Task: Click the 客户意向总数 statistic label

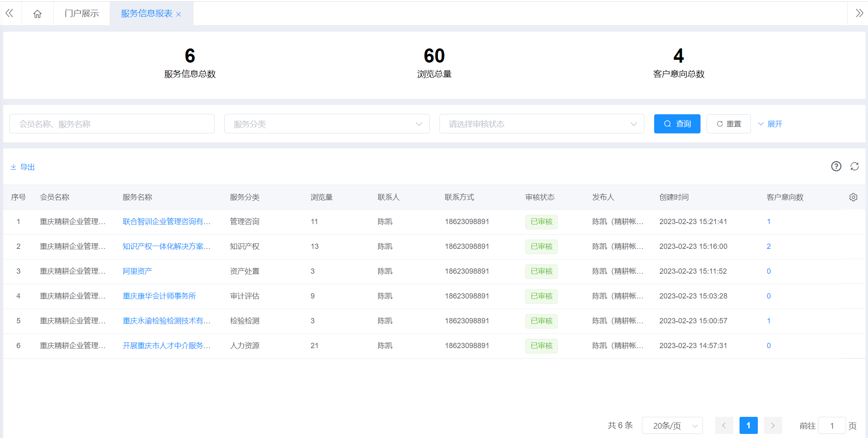Action: pos(679,74)
